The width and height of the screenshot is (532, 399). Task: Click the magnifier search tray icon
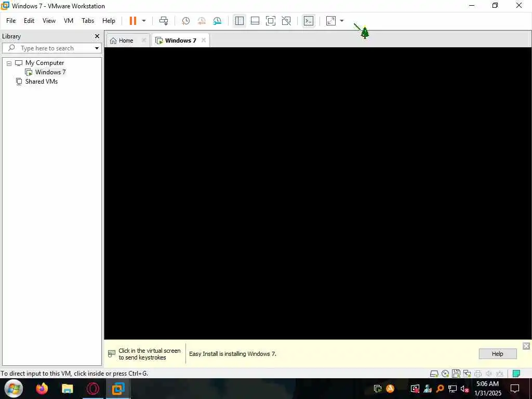(x=440, y=389)
